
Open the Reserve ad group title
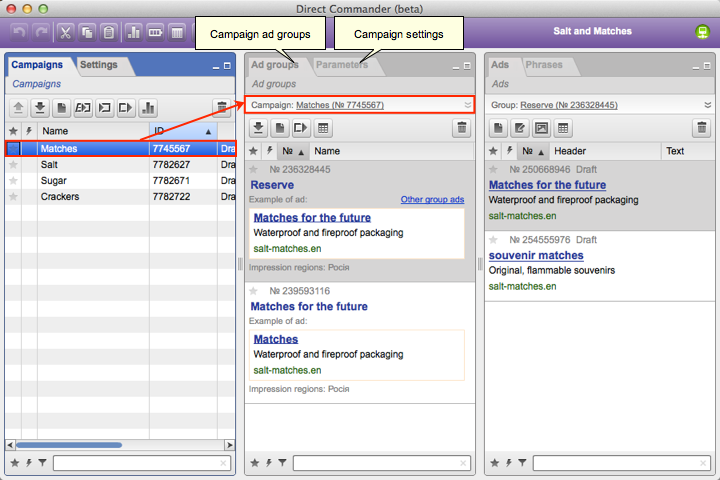point(272,185)
